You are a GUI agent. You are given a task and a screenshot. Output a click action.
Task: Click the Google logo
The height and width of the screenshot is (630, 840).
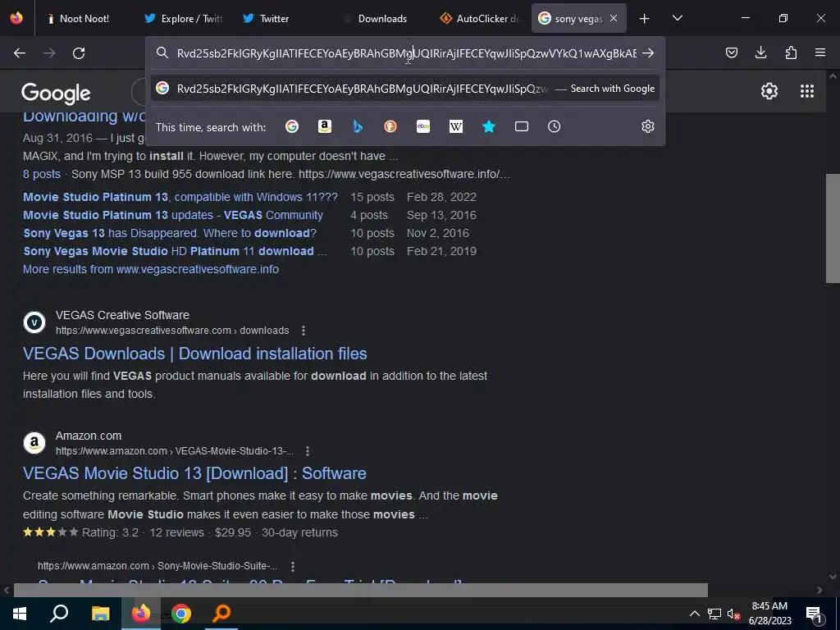(56, 94)
